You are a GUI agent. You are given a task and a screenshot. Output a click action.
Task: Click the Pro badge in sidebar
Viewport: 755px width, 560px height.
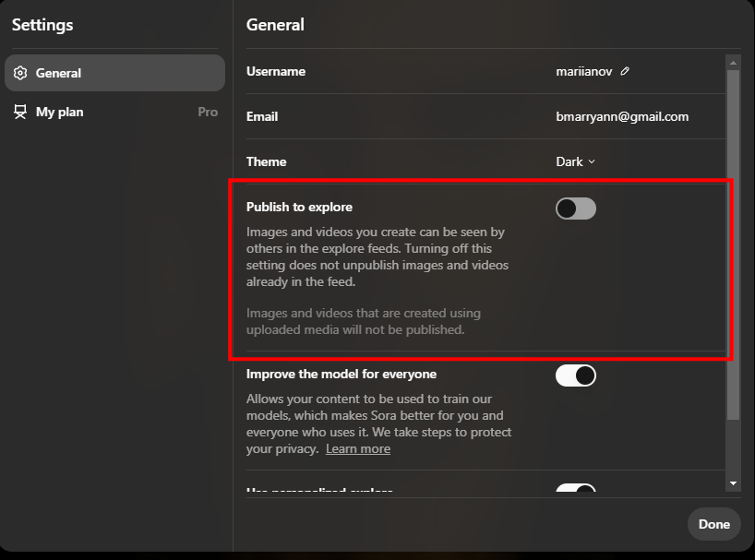[208, 112]
